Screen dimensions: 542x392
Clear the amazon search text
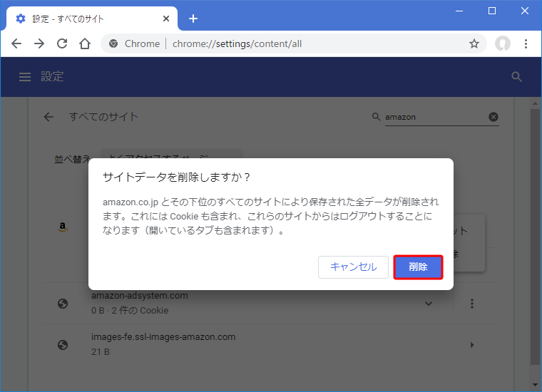494,117
